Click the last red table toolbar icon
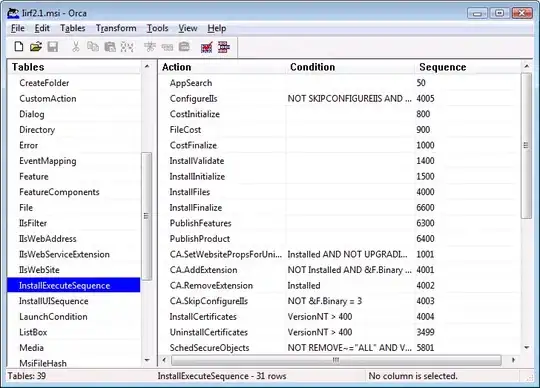This screenshot has height=388, width=540. [x=224, y=47]
